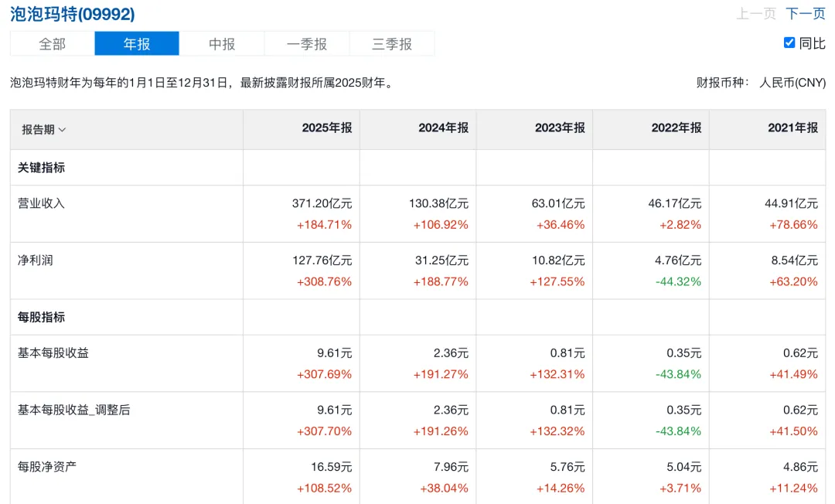Select the +184.71% revenue growth
The height and width of the screenshot is (504, 835).
(324, 225)
